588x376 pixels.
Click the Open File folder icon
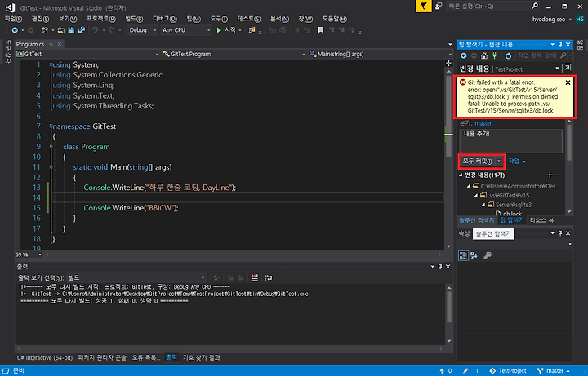tap(60, 30)
